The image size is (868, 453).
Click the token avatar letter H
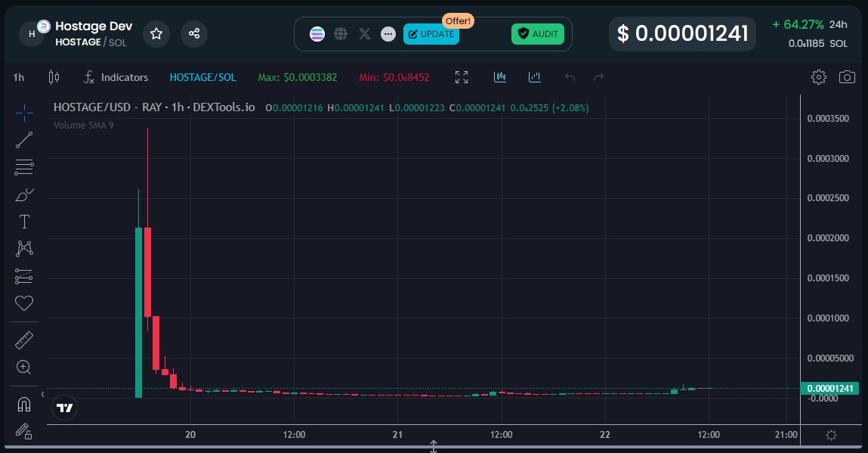(32, 34)
